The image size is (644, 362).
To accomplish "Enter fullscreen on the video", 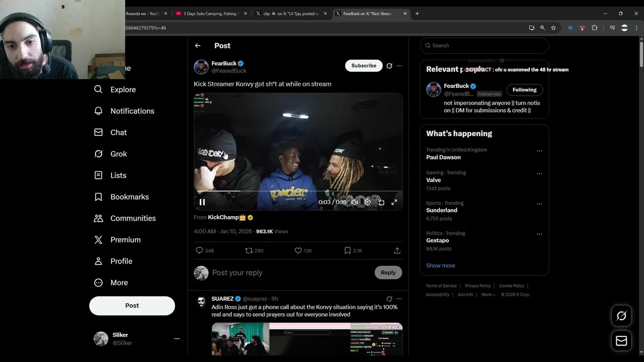I will [x=394, y=202].
